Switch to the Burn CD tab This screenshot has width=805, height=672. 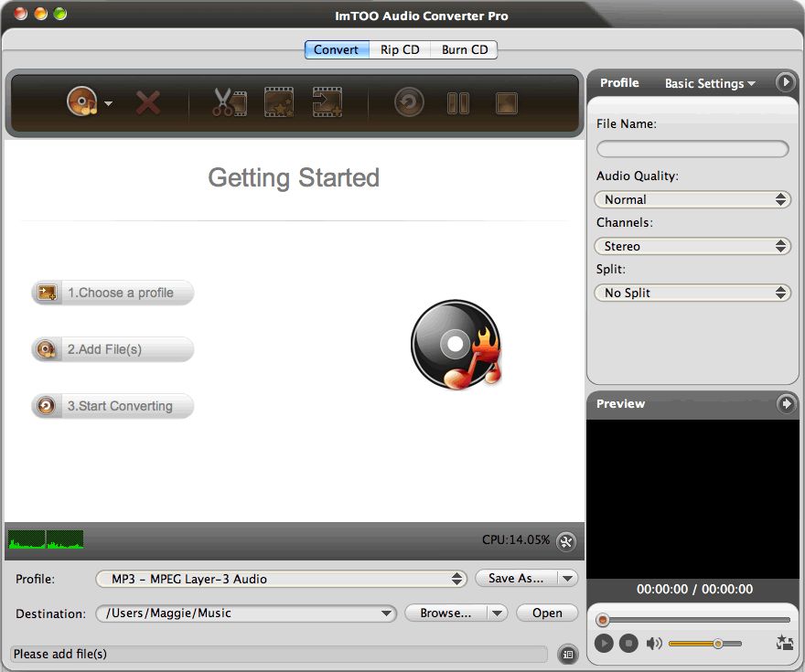pos(465,49)
